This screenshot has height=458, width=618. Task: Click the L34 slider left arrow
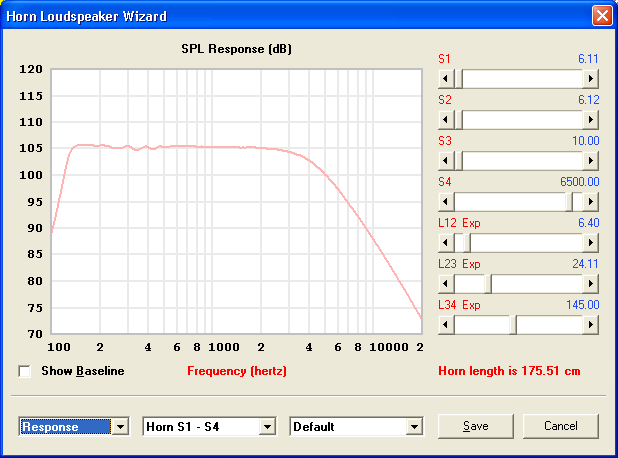pyautogui.click(x=446, y=325)
